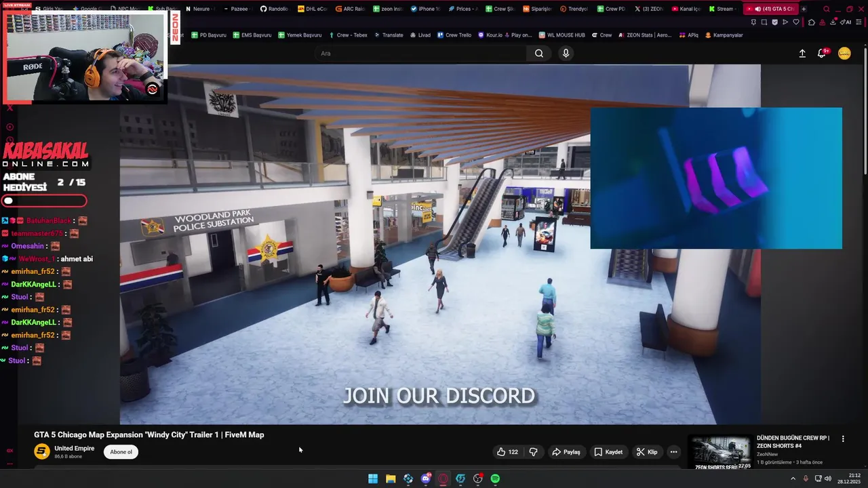Open the Livad bookmark
Image resolution: width=868 pixels, height=488 pixels.
tap(420, 35)
